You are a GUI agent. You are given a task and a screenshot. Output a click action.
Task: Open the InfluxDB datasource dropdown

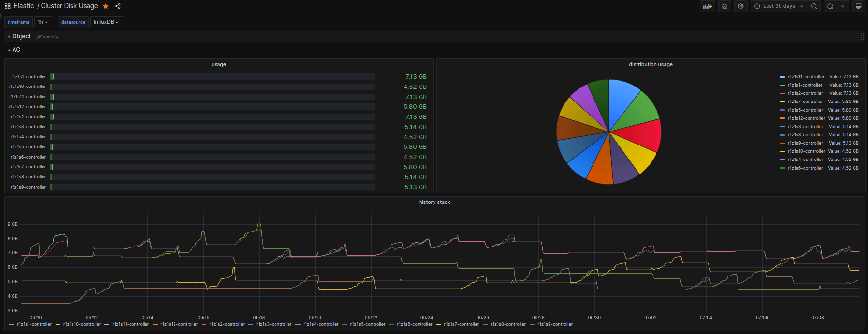pos(106,22)
